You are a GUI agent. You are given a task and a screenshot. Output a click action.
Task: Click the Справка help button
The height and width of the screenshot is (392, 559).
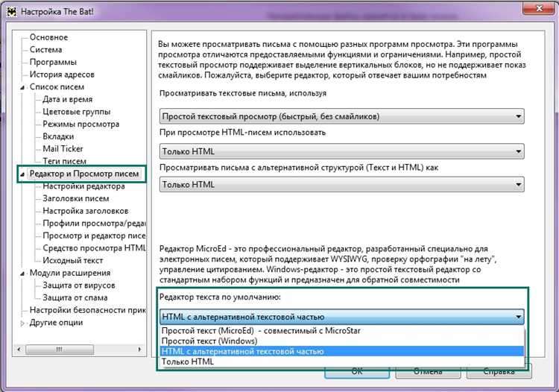(x=499, y=371)
